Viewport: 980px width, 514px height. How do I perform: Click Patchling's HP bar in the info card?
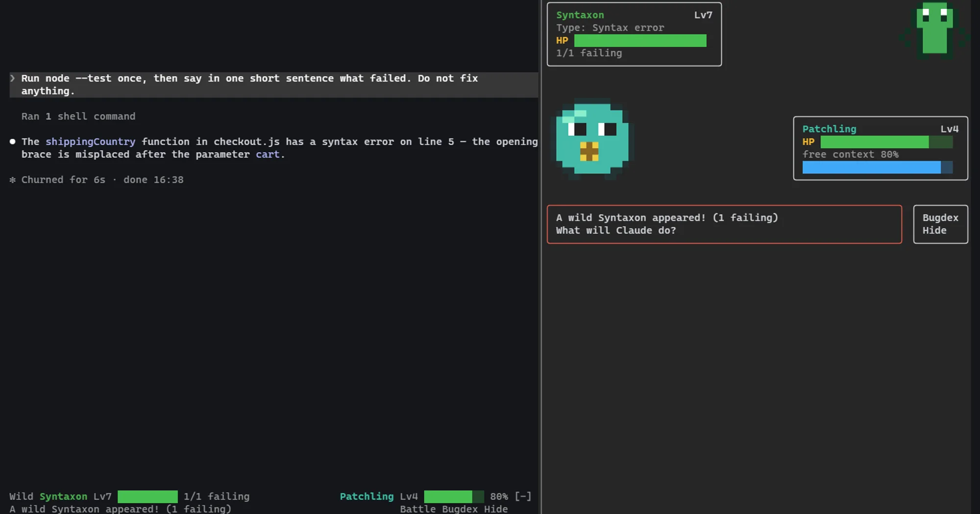point(887,142)
